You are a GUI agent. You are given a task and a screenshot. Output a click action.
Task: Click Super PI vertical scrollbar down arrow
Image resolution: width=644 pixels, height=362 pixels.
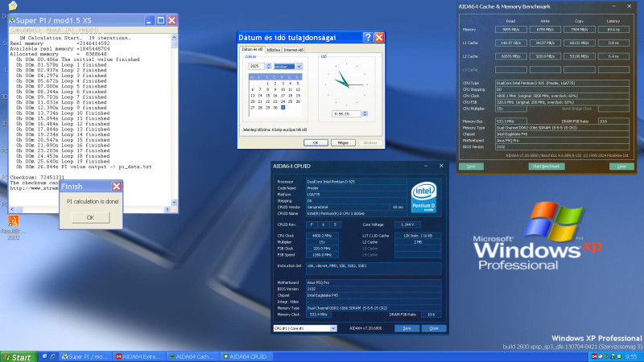tap(174, 203)
